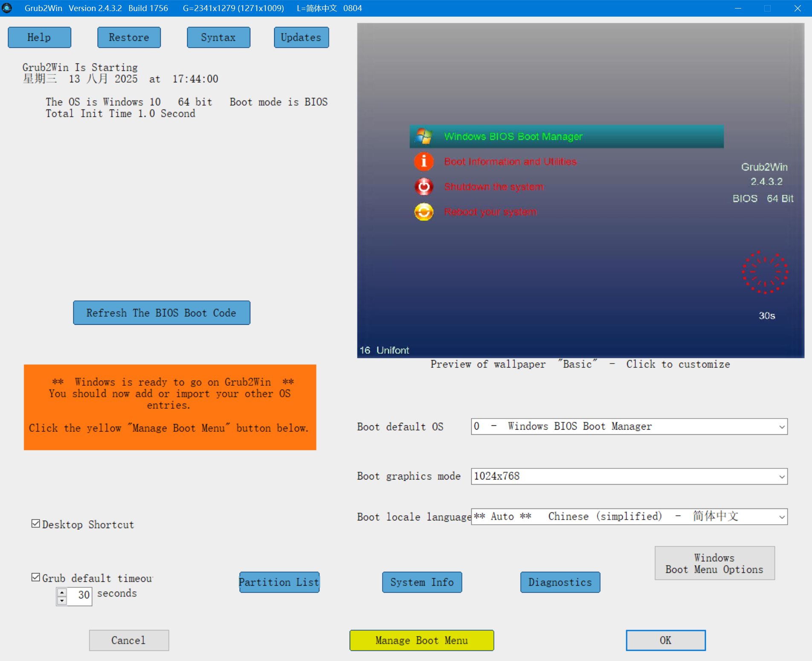Image resolution: width=812 pixels, height=661 pixels.
Task: Click the info icon next to Boot Information and Utilities
Action: 423,162
